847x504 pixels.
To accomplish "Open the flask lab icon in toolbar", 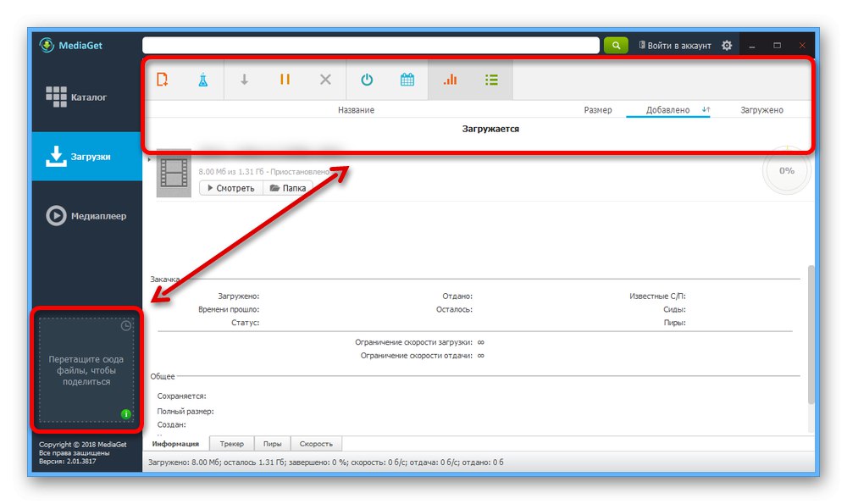I will click(202, 80).
